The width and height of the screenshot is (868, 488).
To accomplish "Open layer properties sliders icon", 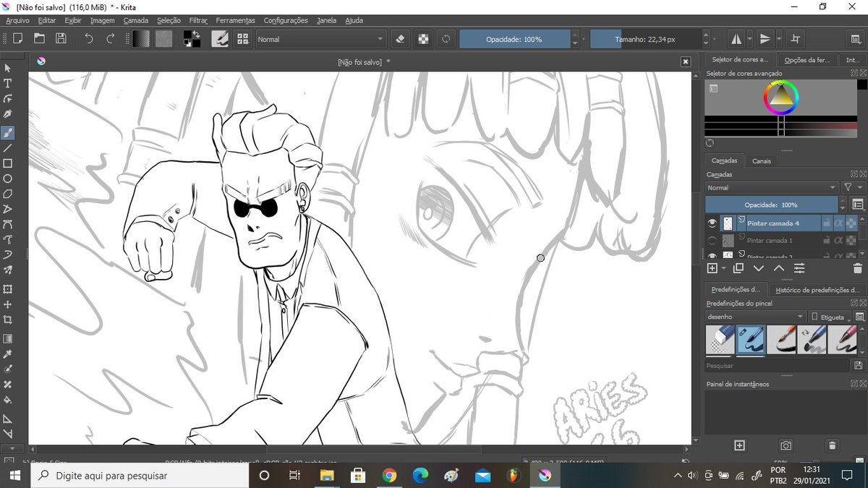I will (799, 268).
